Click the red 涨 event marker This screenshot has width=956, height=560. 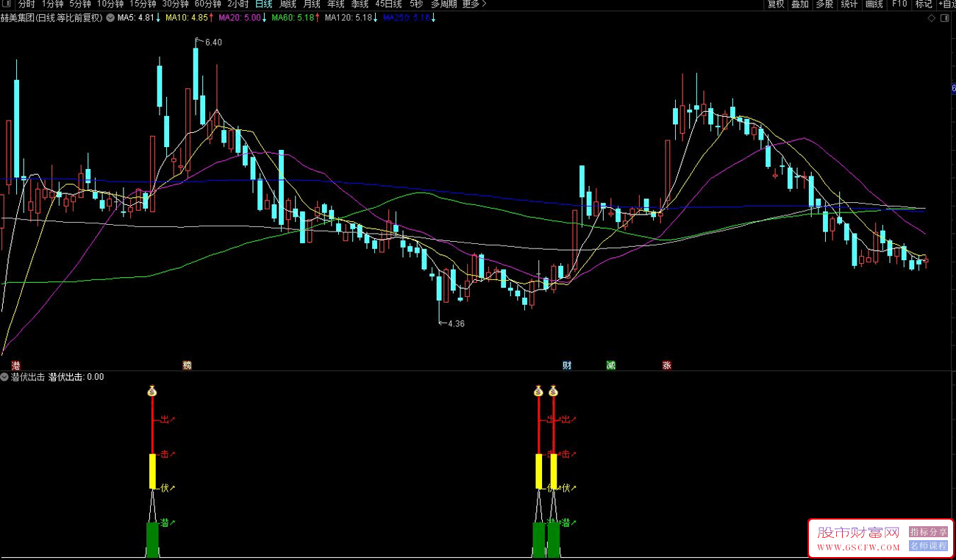[x=667, y=365]
